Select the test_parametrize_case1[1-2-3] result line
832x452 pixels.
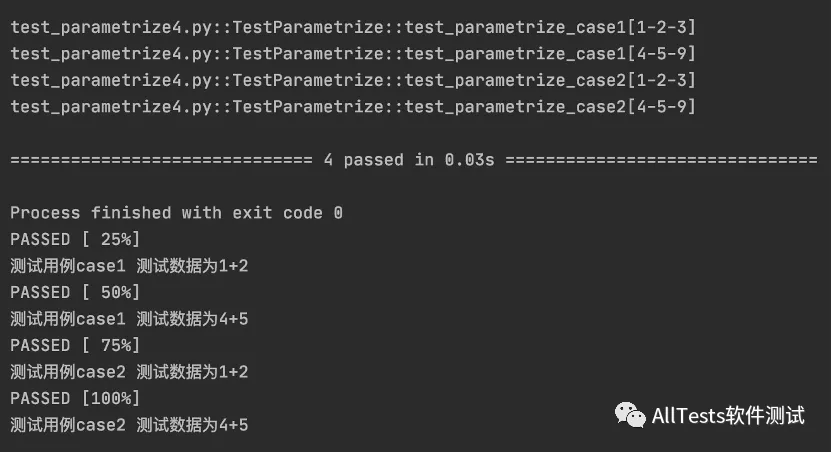[352, 26]
